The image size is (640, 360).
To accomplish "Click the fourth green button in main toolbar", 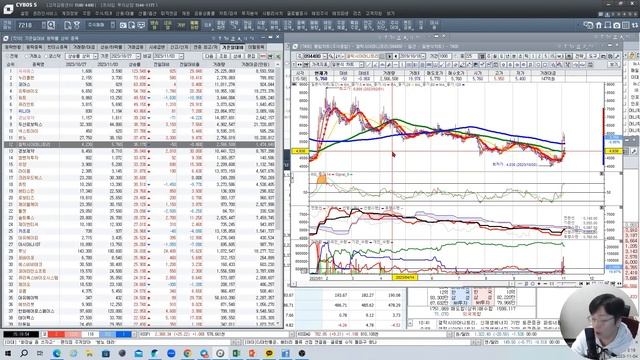I will (x=194, y=25).
